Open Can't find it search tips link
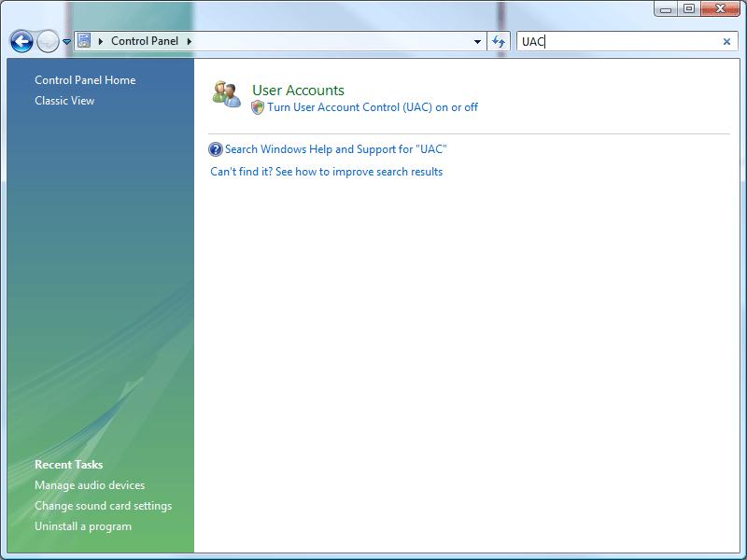Viewport: 747px width, 560px height. [x=326, y=172]
